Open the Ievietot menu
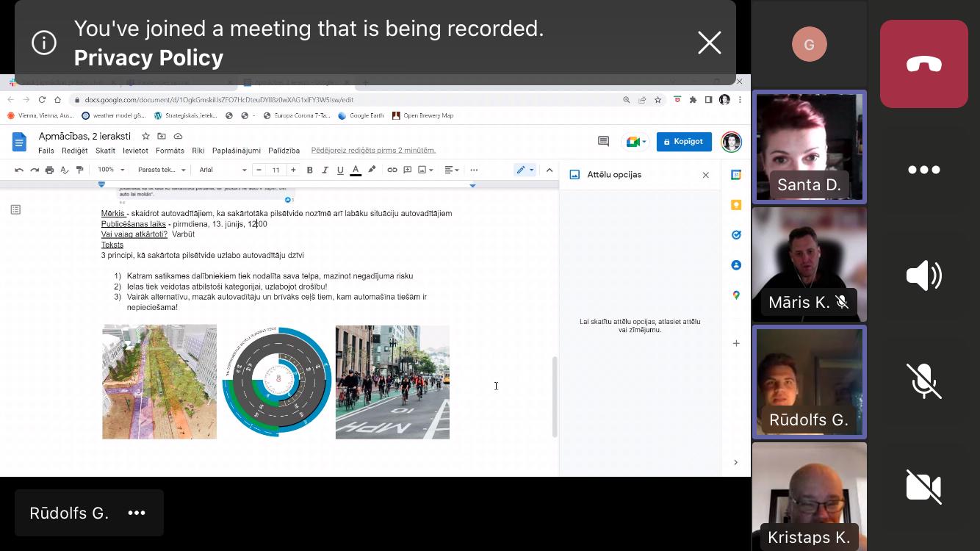Viewport: 980px width, 551px height. (136, 151)
